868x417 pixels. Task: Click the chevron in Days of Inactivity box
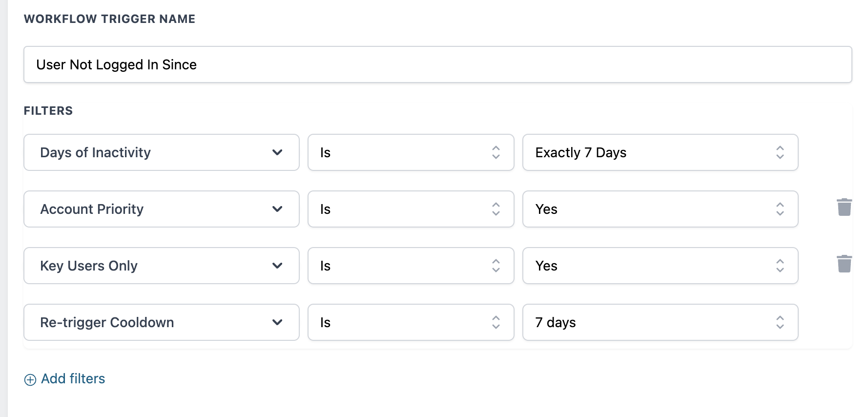(277, 152)
